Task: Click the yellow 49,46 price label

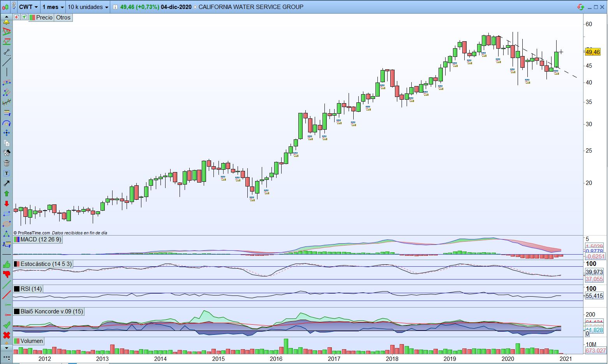Action: (x=593, y=52)
